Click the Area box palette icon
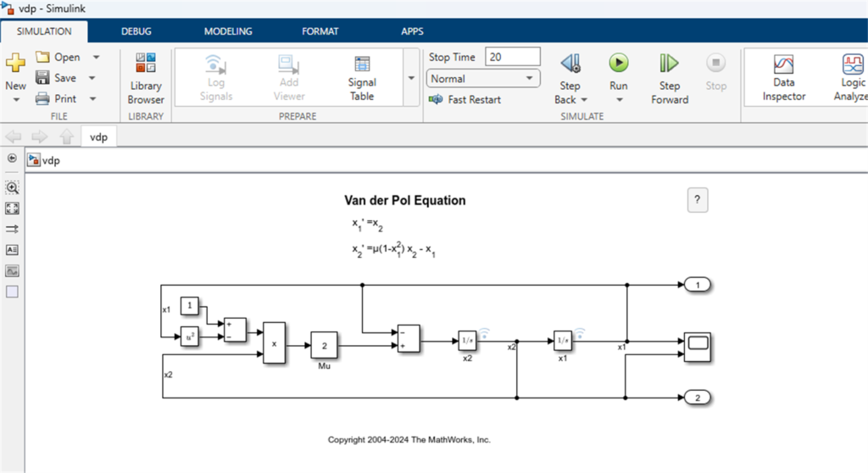Screen dimensions: 868x473 [x=12, y=292]
